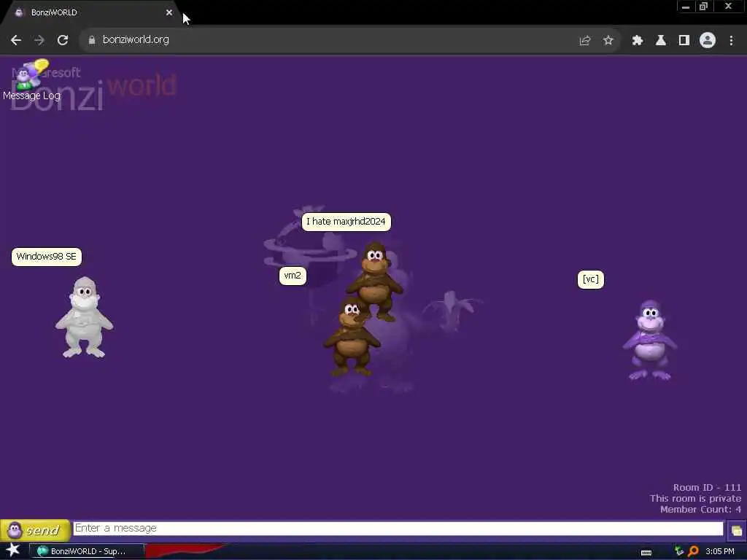Screen dimensions: 747x560
Task: Go back with the browser back arrow
Action: [16, 40]
